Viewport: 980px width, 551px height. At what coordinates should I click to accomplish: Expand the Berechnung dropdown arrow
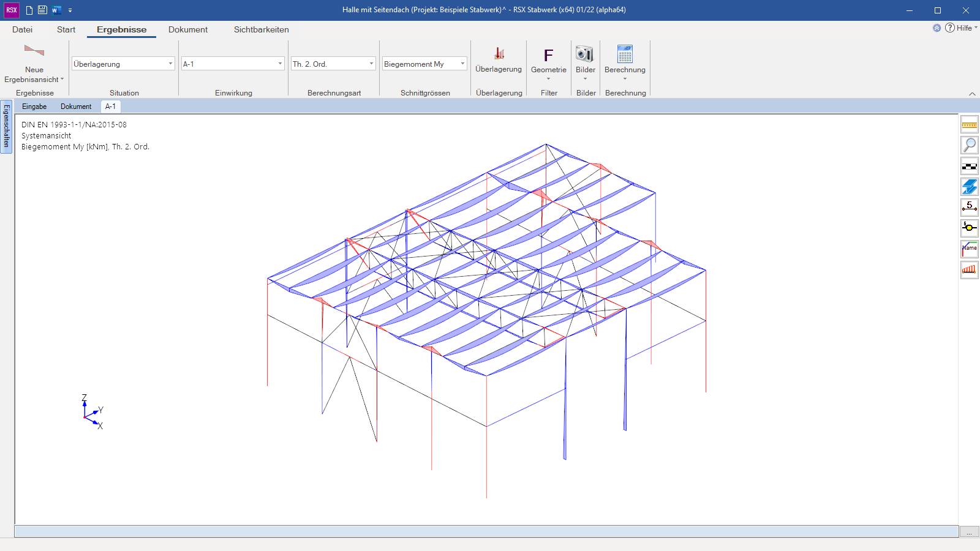pos(625,79)
